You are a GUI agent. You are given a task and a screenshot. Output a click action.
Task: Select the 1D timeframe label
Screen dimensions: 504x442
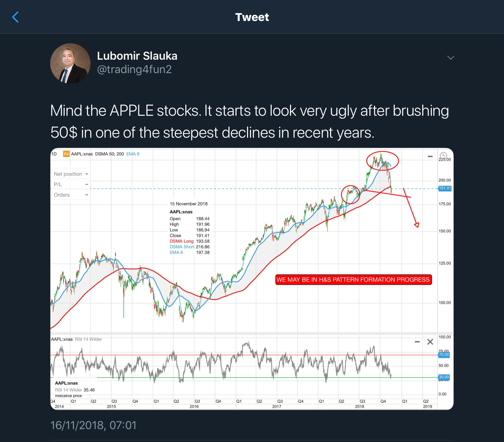[x=54, y=154]
